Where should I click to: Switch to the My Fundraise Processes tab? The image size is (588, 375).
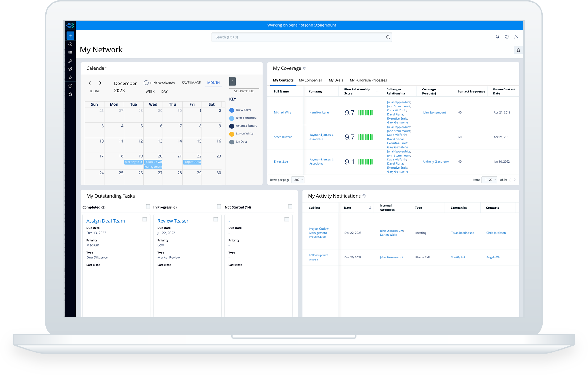(x=368, y=80)
